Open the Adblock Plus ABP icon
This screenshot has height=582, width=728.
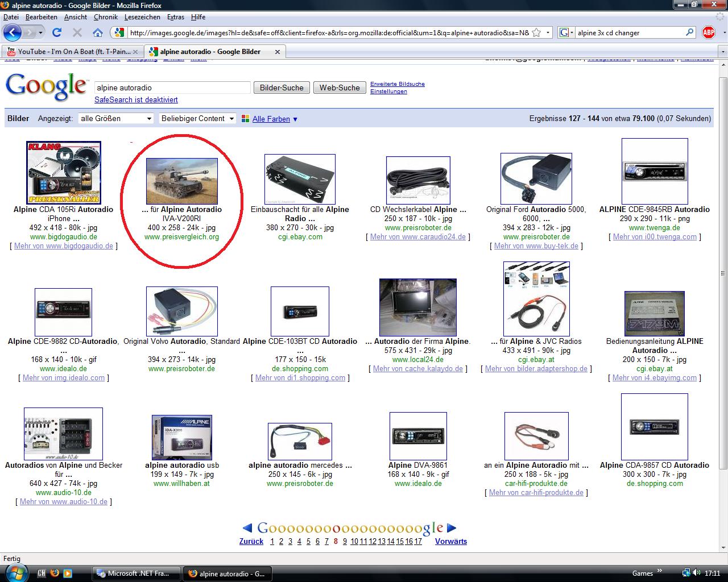pyautogui.click(x=709, y=32)
